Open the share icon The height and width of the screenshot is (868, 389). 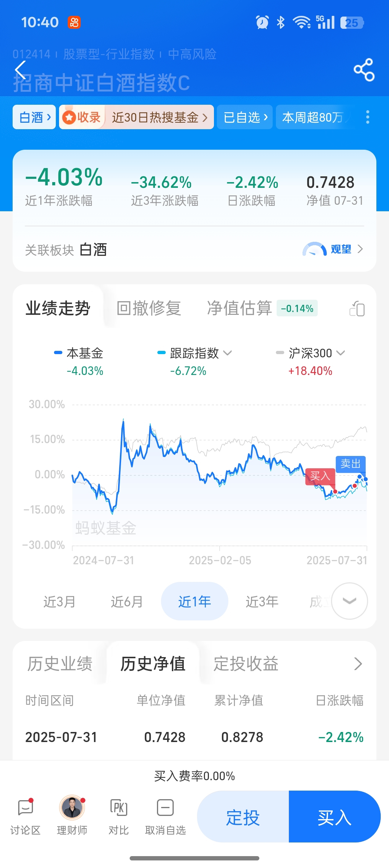tap(364, 70)
